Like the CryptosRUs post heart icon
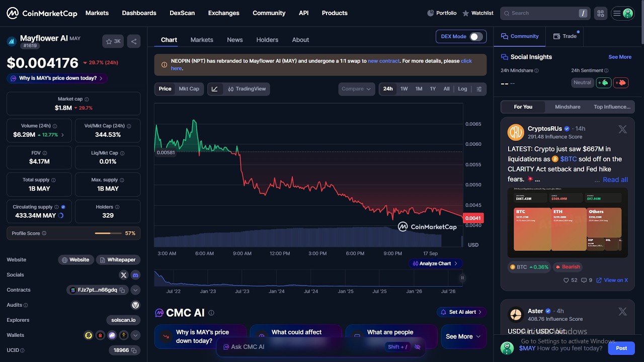Screen dimensions: 644x362 566,281
